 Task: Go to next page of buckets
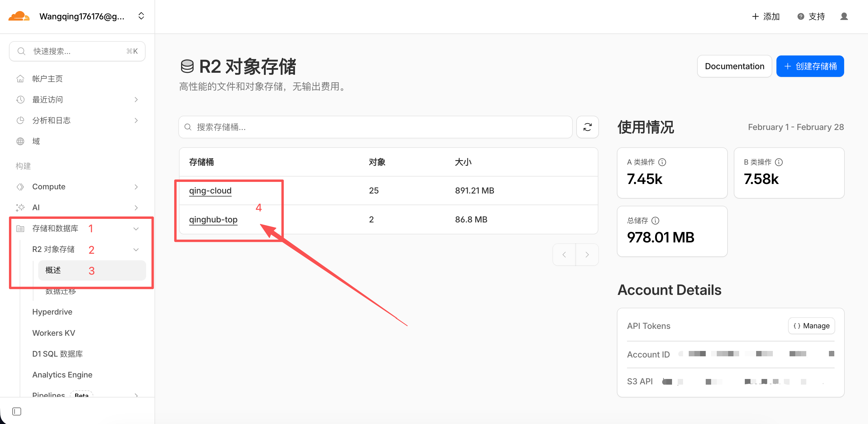587,255
